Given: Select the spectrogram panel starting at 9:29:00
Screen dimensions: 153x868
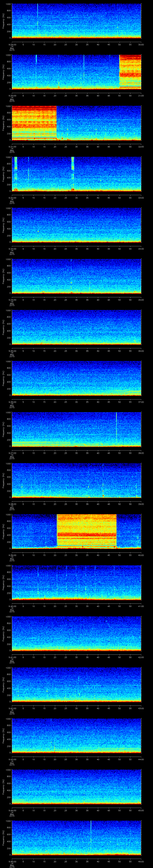Looking at the screenshot, I should tap(77, 21).
